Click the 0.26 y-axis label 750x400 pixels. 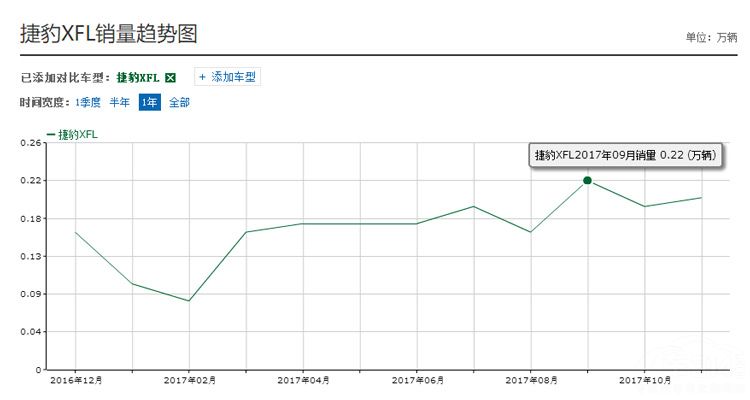[x=31, y=143]
